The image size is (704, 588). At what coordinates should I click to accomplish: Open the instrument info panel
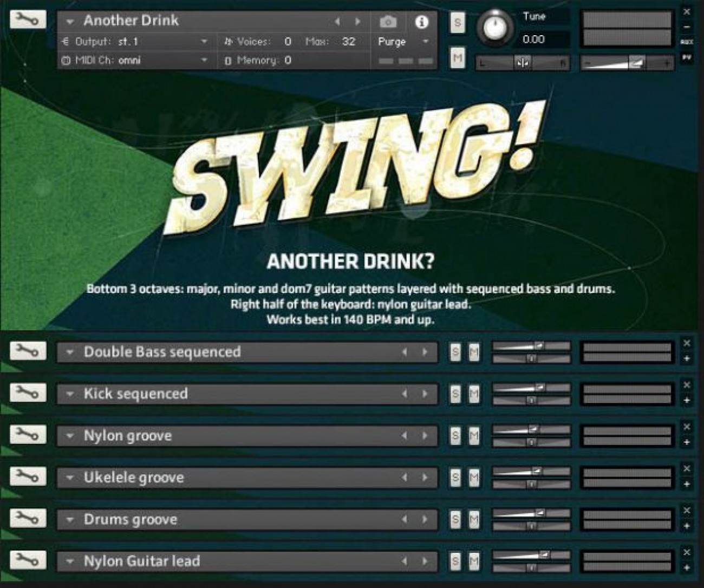pos(421,22)
